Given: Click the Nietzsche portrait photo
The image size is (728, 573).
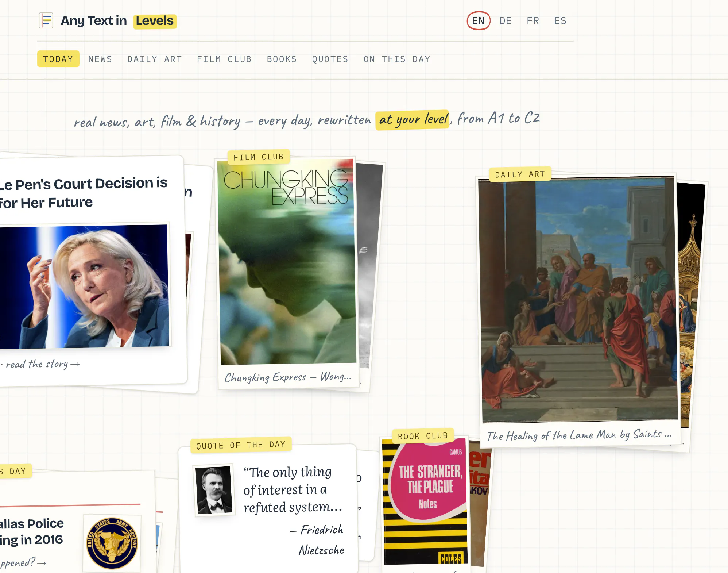Looking at the screenshot, I should click(x=214, y=490).
